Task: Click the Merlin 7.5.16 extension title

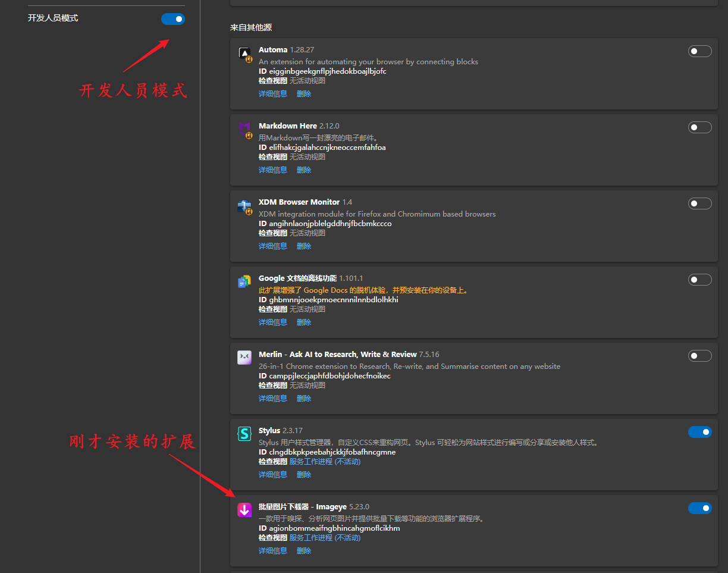Action: tap(349, 355)
